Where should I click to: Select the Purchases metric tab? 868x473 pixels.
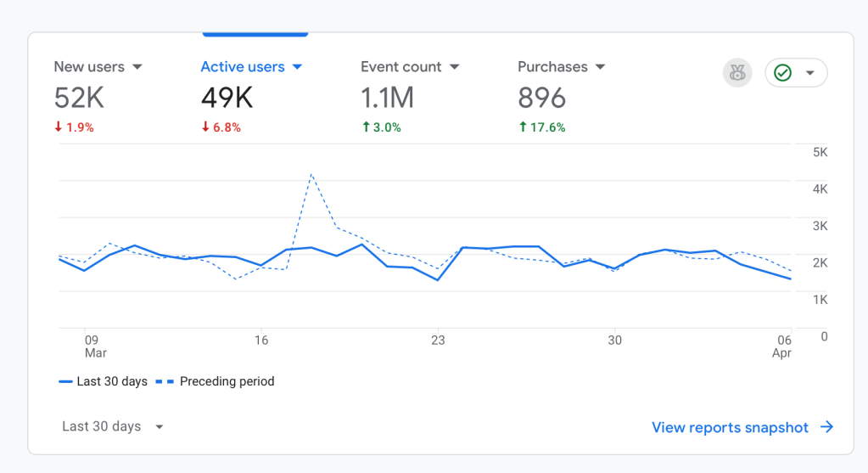[552, 67]
